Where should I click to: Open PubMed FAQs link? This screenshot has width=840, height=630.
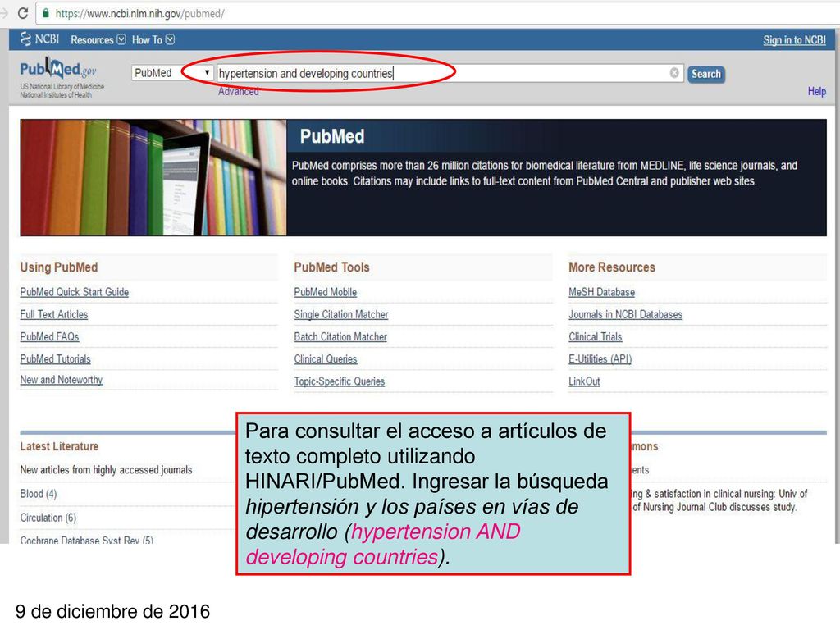(49, 336)
